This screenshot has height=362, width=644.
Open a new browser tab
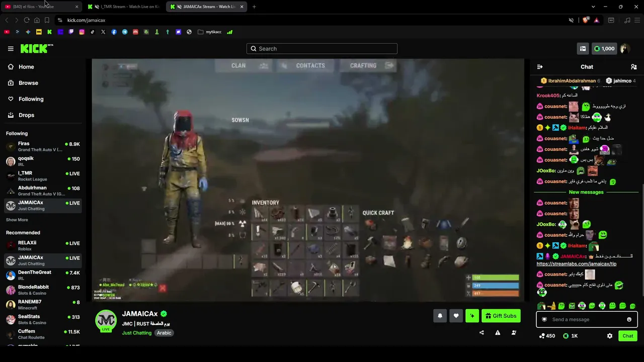(x=254, y=7)
